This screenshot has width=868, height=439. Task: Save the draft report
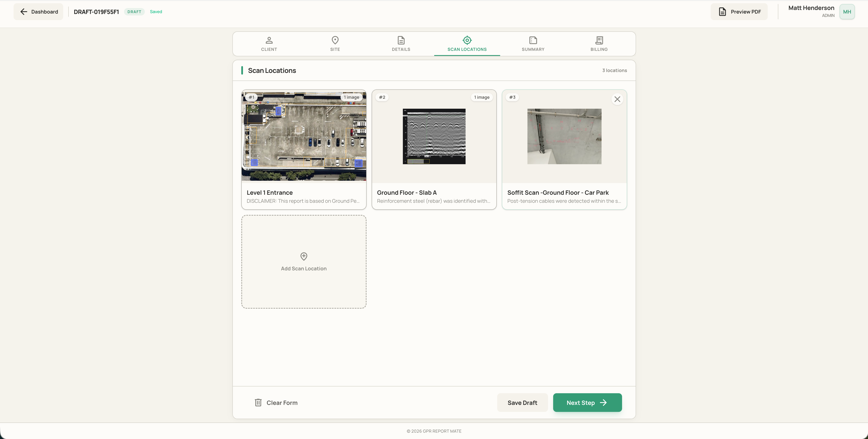tap(522, 402)
